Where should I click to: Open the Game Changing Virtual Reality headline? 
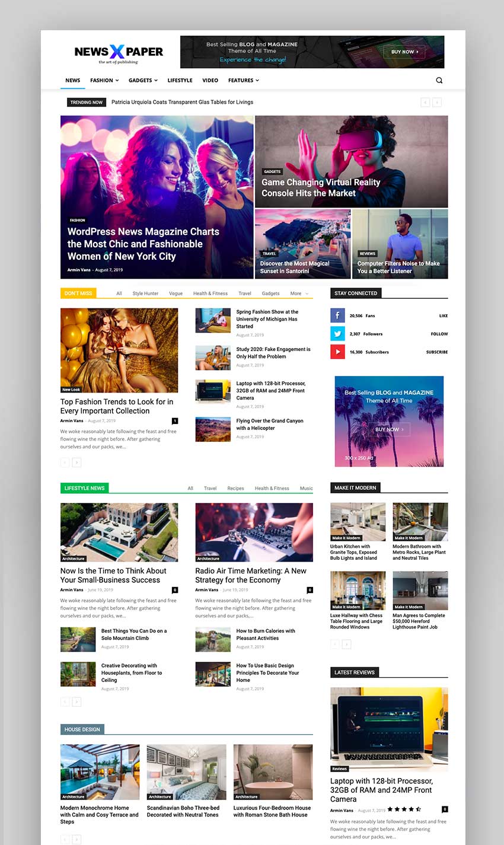pyautogui.click(x=321, y=187)
